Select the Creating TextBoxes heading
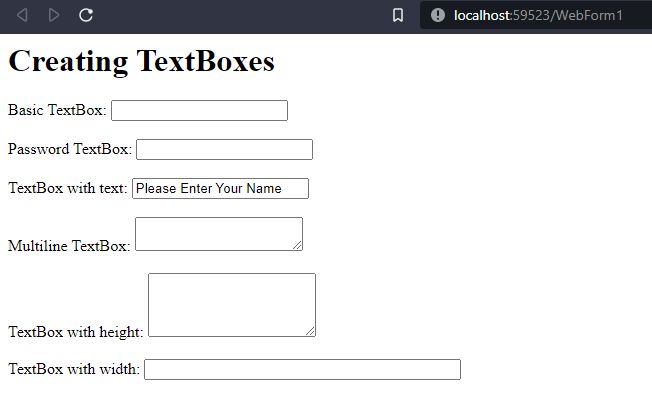 [x=141, y=62]
